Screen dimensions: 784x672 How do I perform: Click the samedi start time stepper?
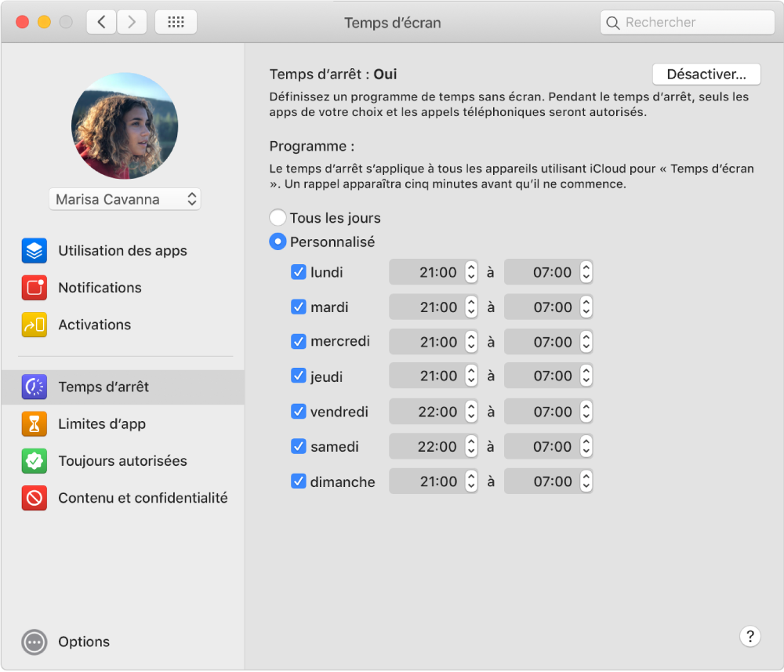click(471, 446)
